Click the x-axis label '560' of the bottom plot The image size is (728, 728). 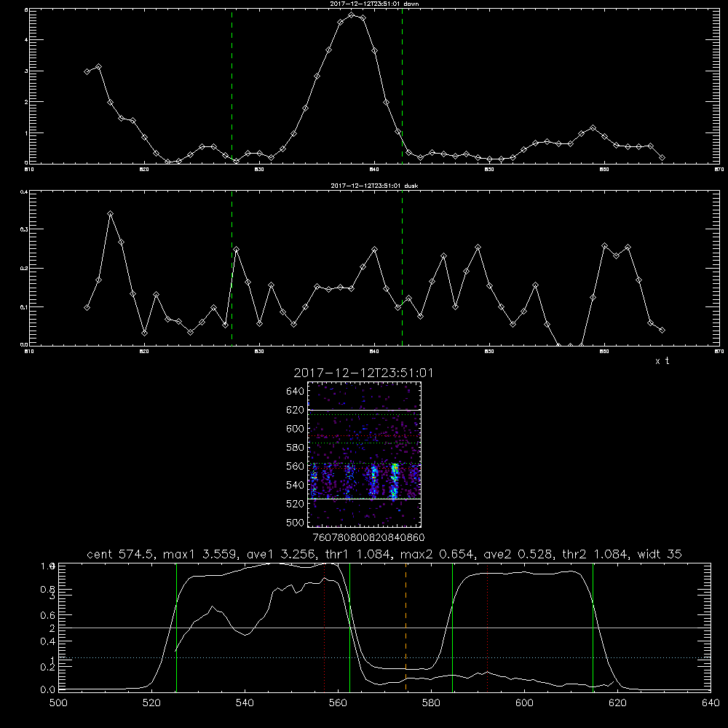point(338,703)
